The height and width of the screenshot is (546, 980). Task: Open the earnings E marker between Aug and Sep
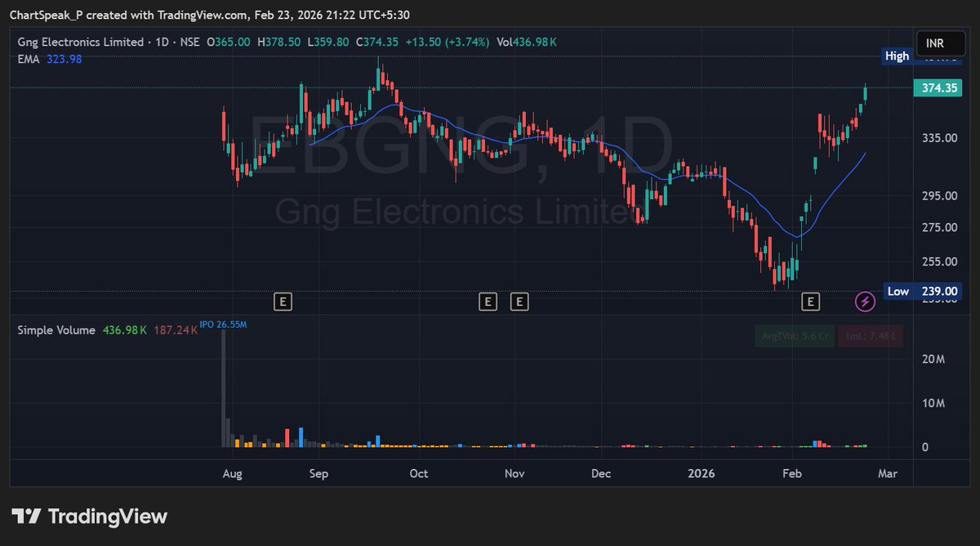point(283,302)
